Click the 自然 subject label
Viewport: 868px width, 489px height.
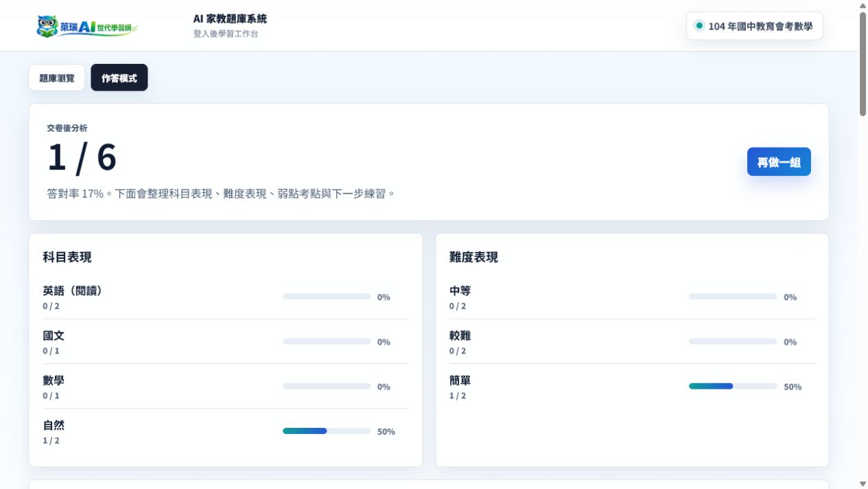tap(54, 424)
